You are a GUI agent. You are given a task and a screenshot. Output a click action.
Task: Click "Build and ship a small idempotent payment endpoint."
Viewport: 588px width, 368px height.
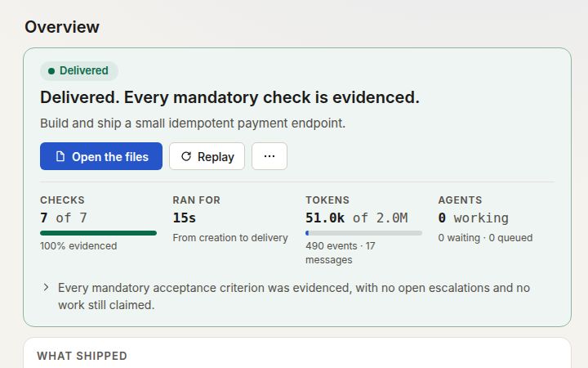click(193, 123)
